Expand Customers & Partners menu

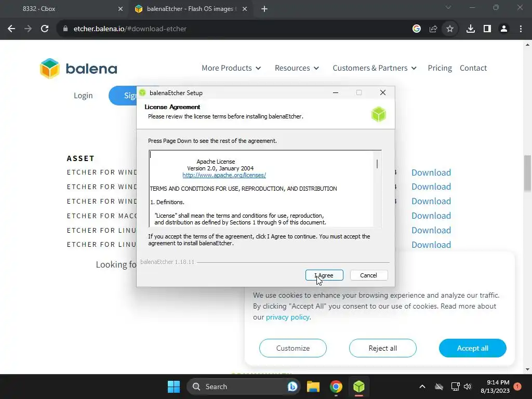pos(375,68)
